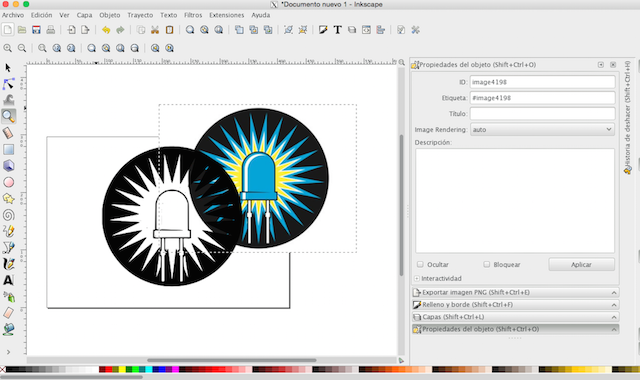Expand the Interactividad section
Screen dimensions: 640x380
(417, 278)
